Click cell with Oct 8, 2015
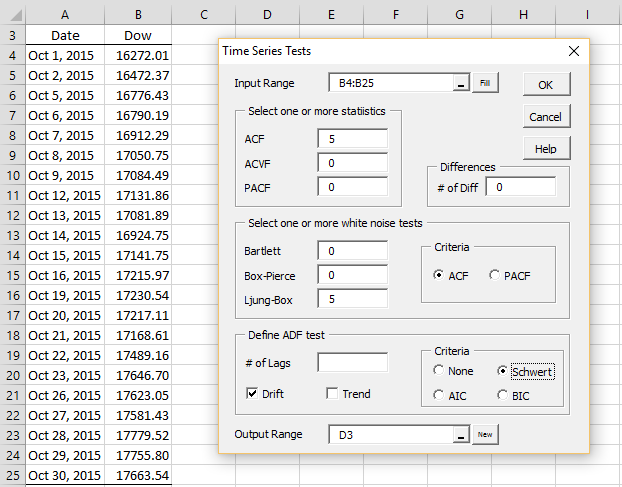 pos(65,155)
